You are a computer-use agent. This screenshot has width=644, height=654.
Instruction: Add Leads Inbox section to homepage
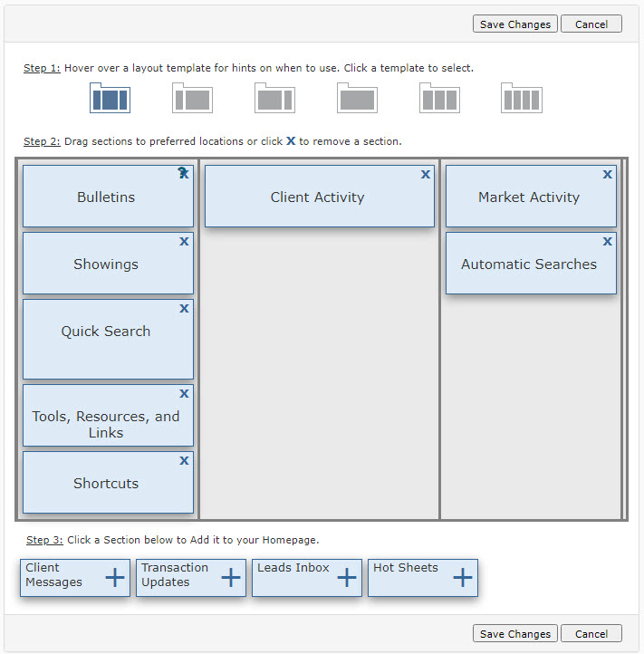click(347, 577)
